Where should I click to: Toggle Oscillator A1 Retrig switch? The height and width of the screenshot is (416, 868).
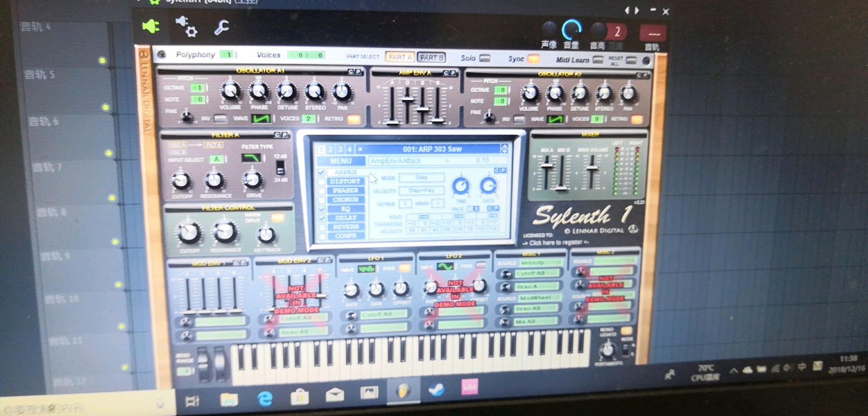pos(354,119)
